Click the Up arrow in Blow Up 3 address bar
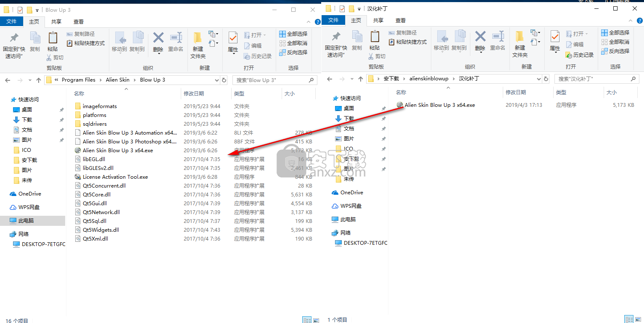Image resolution: width=644 pixels, height=323 pixels. coord(39,80)
